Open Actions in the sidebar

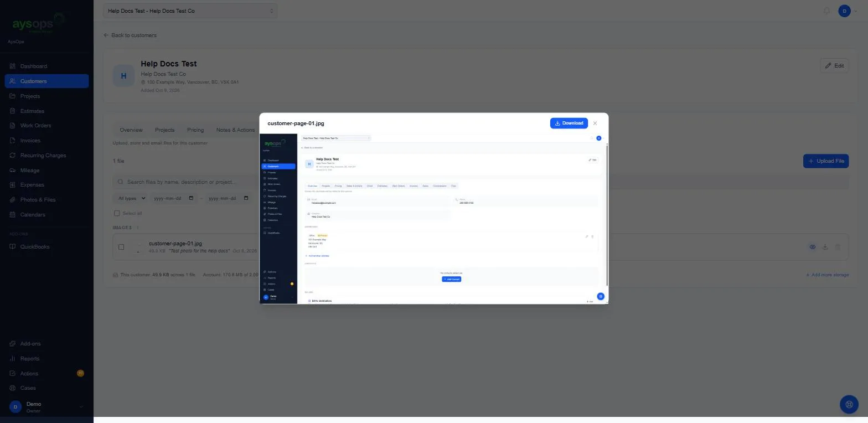pyautogui.click(x=46, y=374)
